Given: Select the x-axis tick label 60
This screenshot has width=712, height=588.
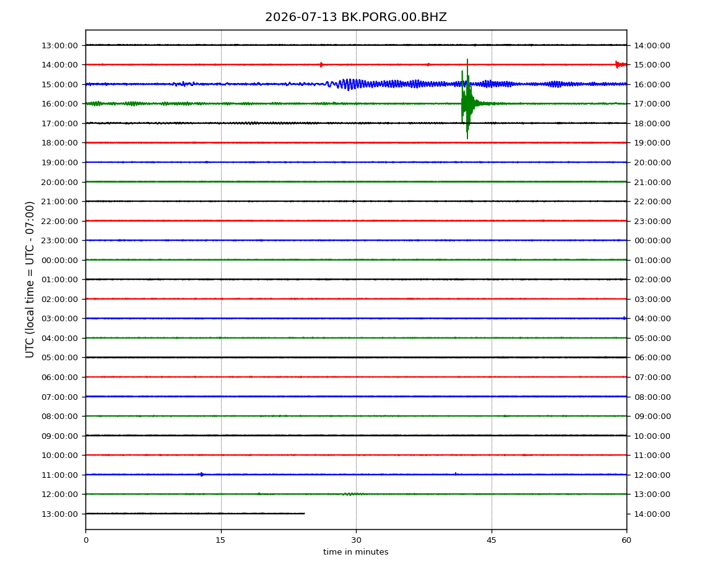Looking at the screenshot, I should point(627,540).
